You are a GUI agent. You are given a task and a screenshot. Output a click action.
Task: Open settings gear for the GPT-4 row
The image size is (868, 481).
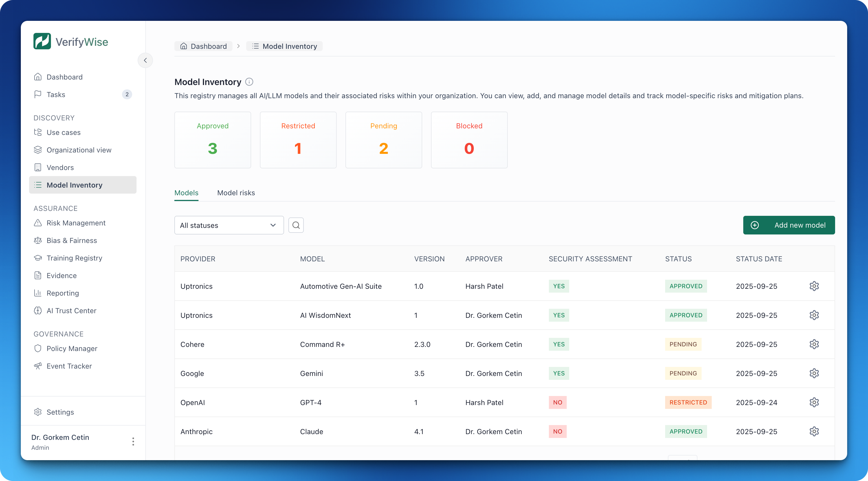pyautogui.click(x=814, y=402)
